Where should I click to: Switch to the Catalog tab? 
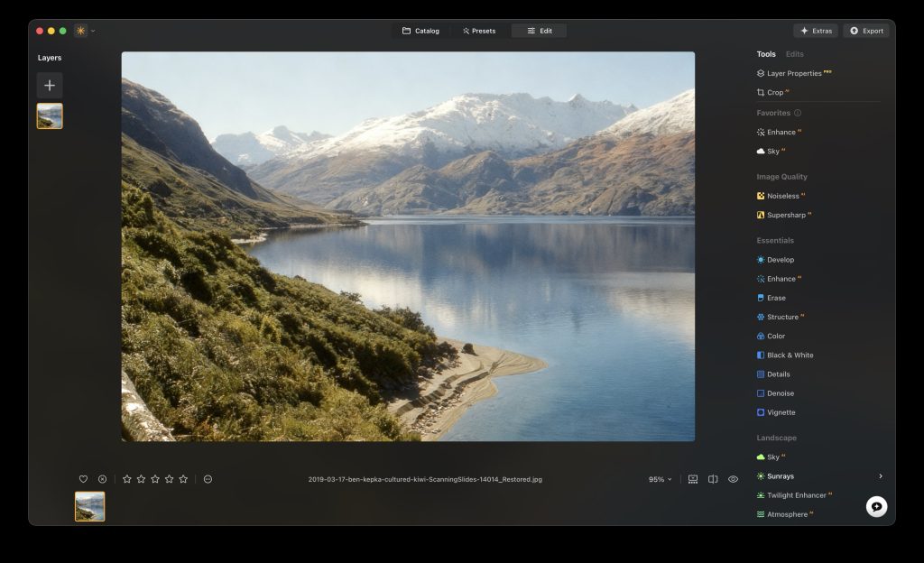[x=421, y=30]
